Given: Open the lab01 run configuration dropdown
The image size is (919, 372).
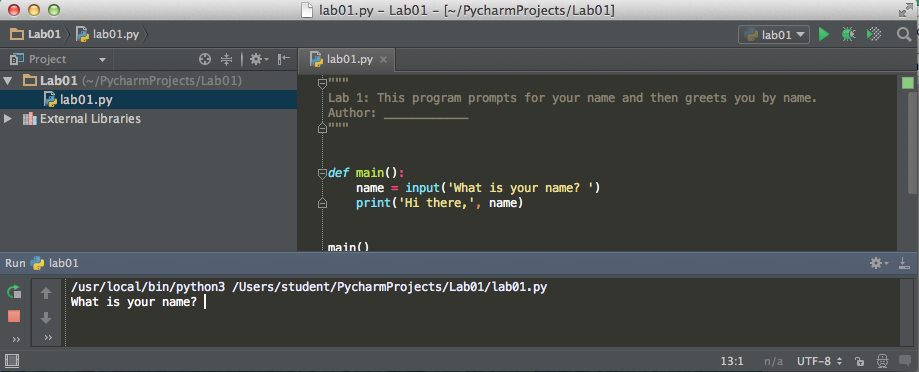Looking at the screenshot, I should click(x=774, y=35).
